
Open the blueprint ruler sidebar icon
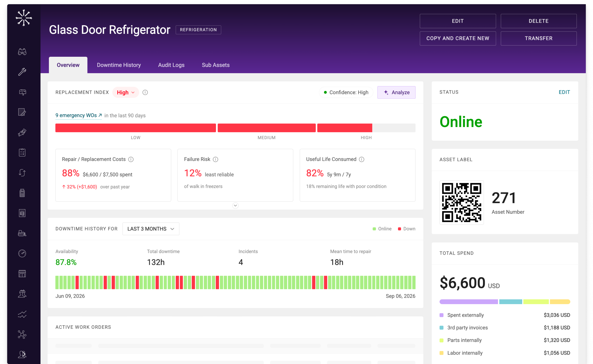pyautogui.click(x=22, y=112)
